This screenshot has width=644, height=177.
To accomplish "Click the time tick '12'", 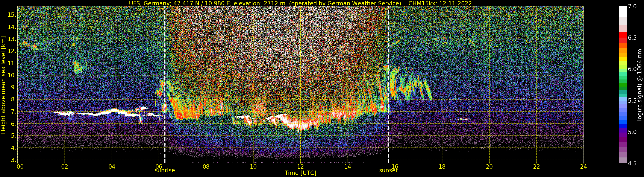I will coord(300,166).
